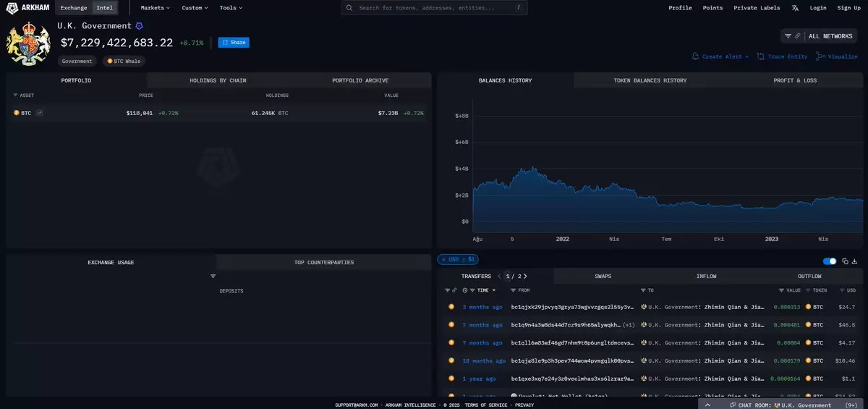Select the Holdings by Chain tab
Viewport: 868px width, 409px height.
click(218, 80)
